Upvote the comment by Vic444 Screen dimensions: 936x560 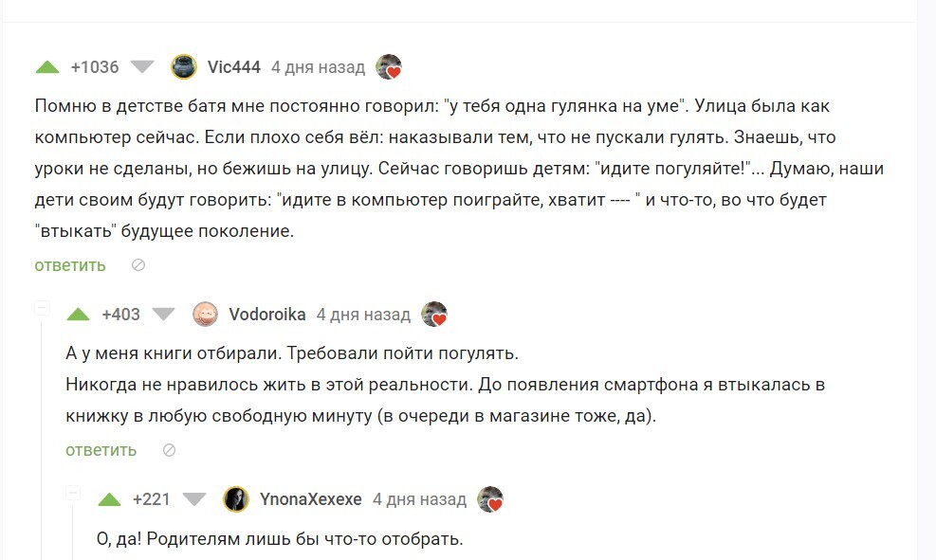(47, 67)
